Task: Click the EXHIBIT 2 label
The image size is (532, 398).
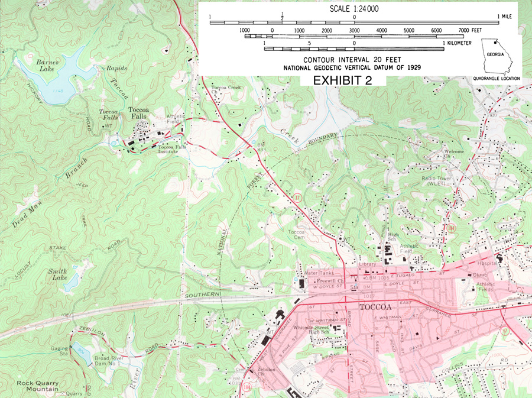Action: click(x=342, y=80)
